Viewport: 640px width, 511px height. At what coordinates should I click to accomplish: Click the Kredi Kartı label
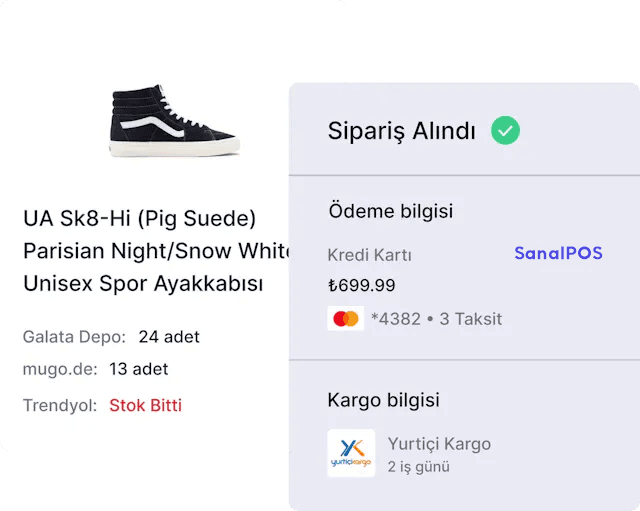369,255
